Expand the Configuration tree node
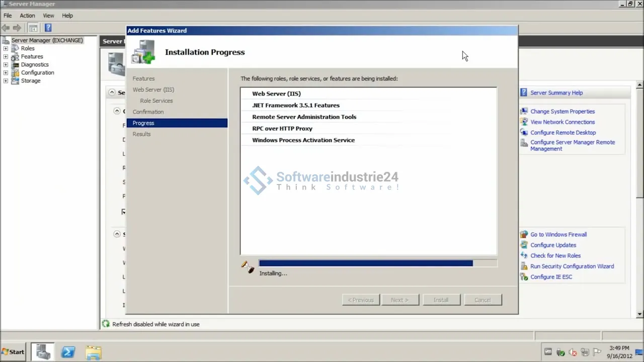The height and width of the screenshot is (362, 644). (x=6, y=73)
